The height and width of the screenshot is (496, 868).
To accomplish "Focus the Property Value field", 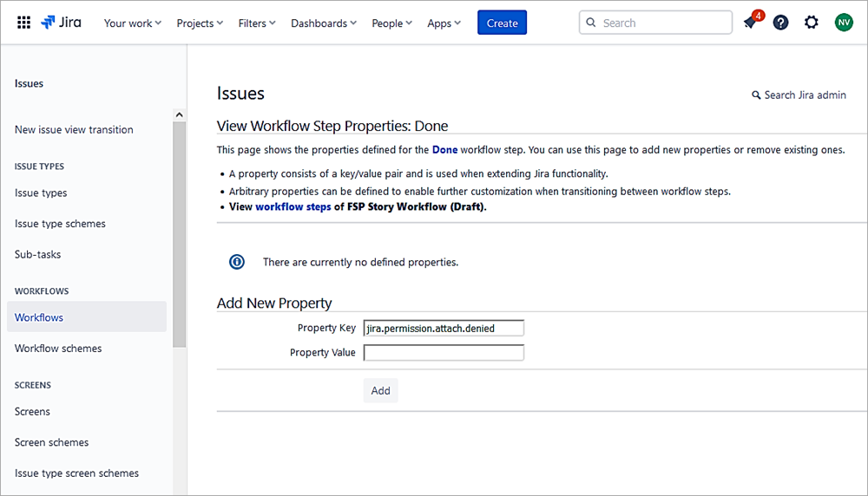I will pos(444,353).
